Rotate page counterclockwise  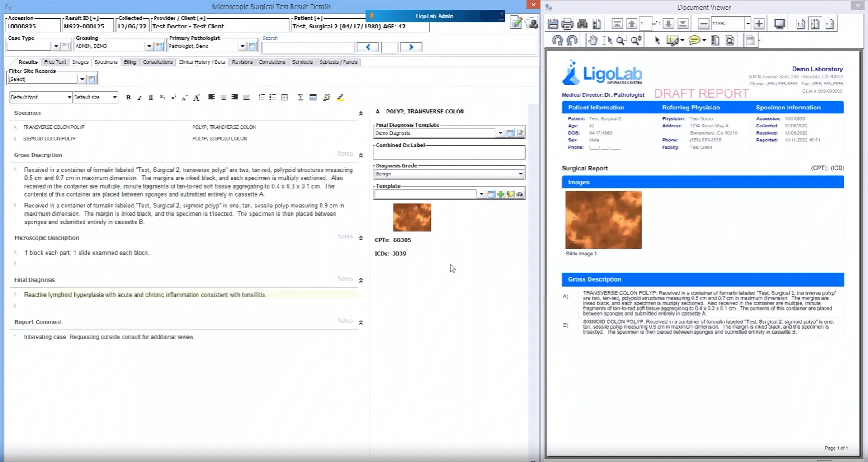tap(572, 41)
